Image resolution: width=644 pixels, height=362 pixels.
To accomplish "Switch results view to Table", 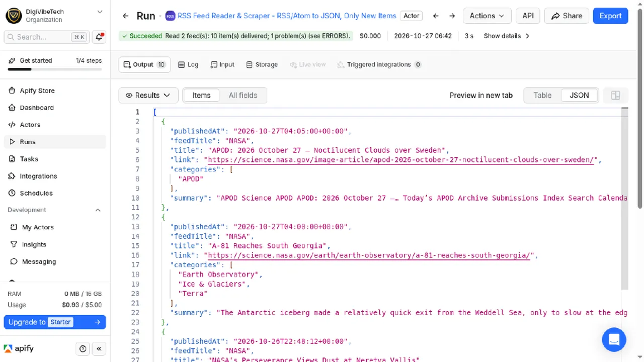I will (542, 95).
